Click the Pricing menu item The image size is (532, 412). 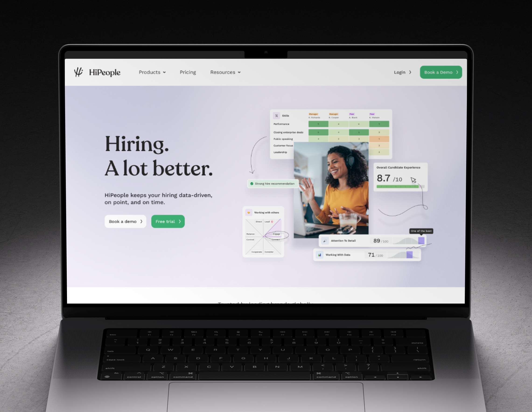coord(188,72)
